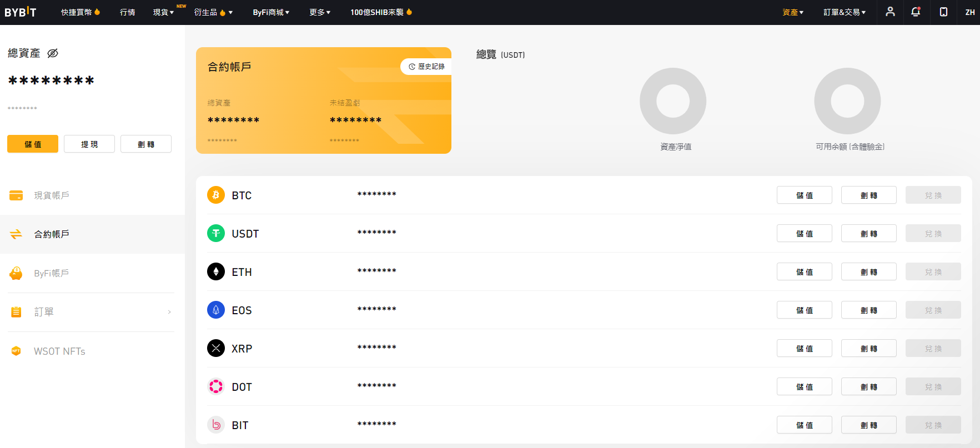Open 行情 markets menu item
Image resolution: width=980 pixels, height=448 pixels.
pos(128,12)
